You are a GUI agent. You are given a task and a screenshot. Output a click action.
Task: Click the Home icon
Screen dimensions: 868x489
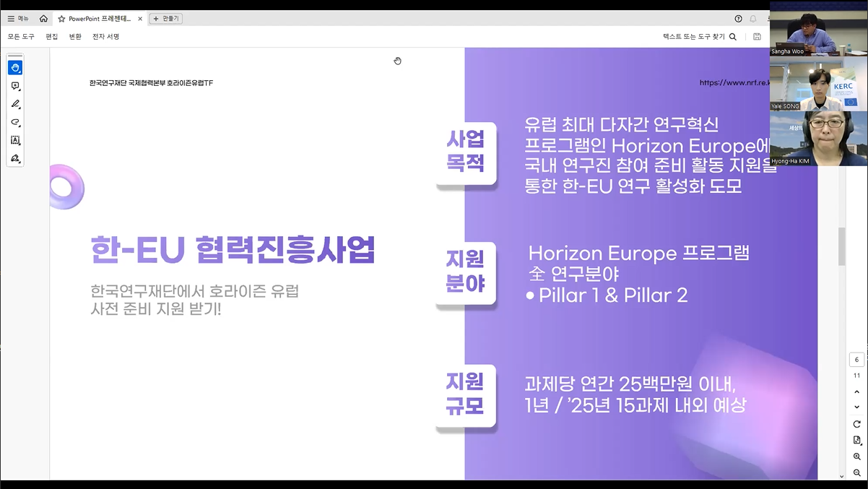click(x=43, y=19)
